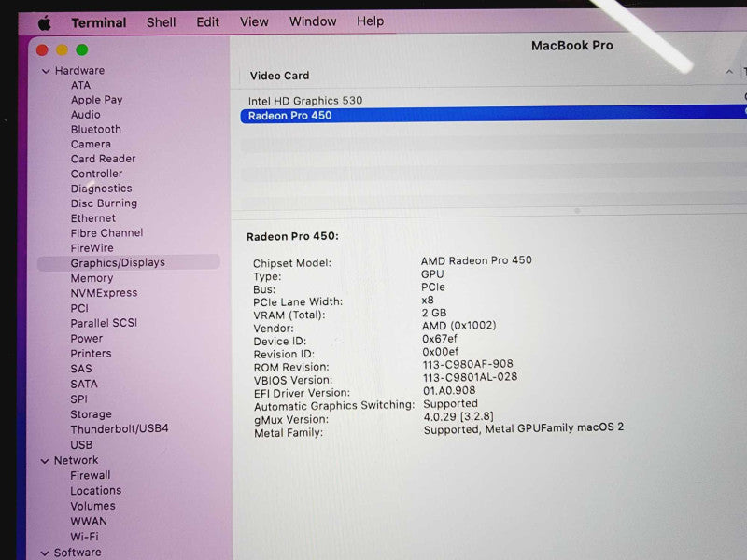Select Graphics/Displays in the sidebar
The width and height of the screenshot is (747, 560).
click(129, 263)
